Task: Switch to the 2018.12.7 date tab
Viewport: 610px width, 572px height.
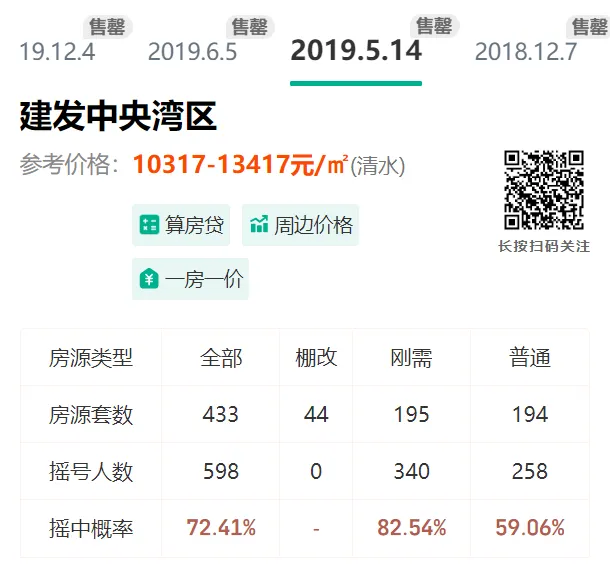Action: tap(526, 51)
